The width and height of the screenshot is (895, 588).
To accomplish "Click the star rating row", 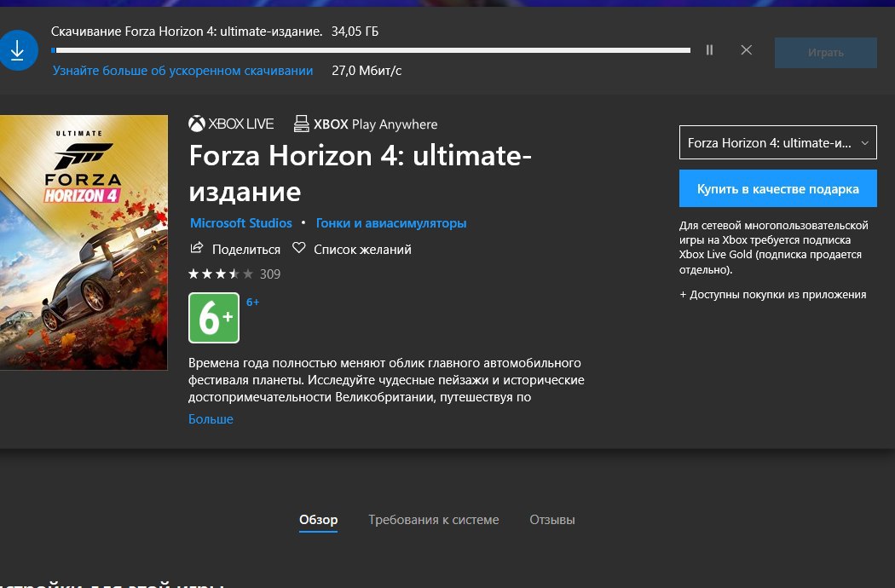I will 220,274.
